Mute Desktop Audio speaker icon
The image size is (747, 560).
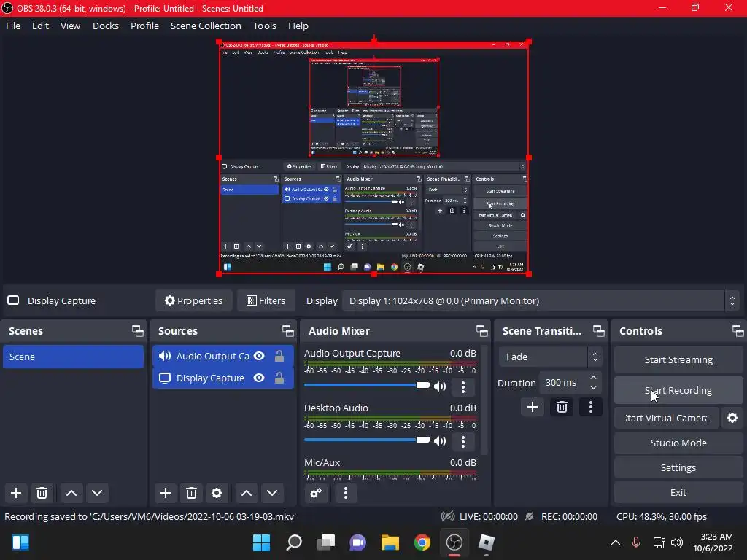[440, 441]
